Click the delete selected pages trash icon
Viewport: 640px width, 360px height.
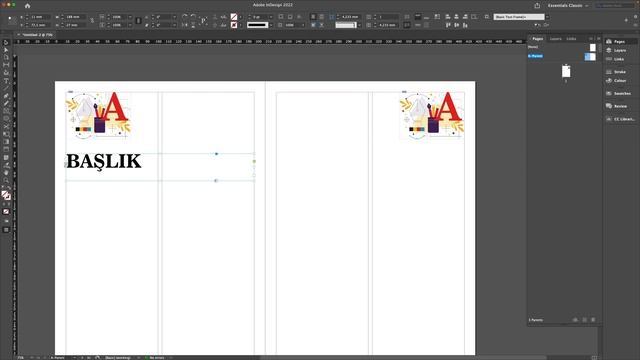(x=593, y=320)
